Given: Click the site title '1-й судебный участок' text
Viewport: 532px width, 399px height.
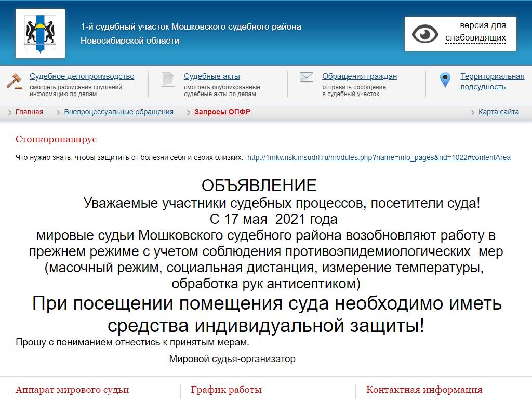Looking at the screenshot, I should [x=191, y=26].
